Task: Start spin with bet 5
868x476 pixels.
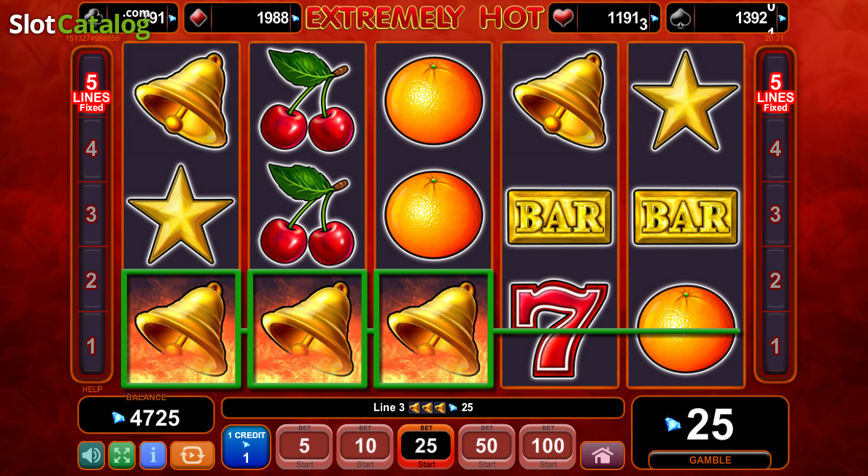Action: (304, 447)
